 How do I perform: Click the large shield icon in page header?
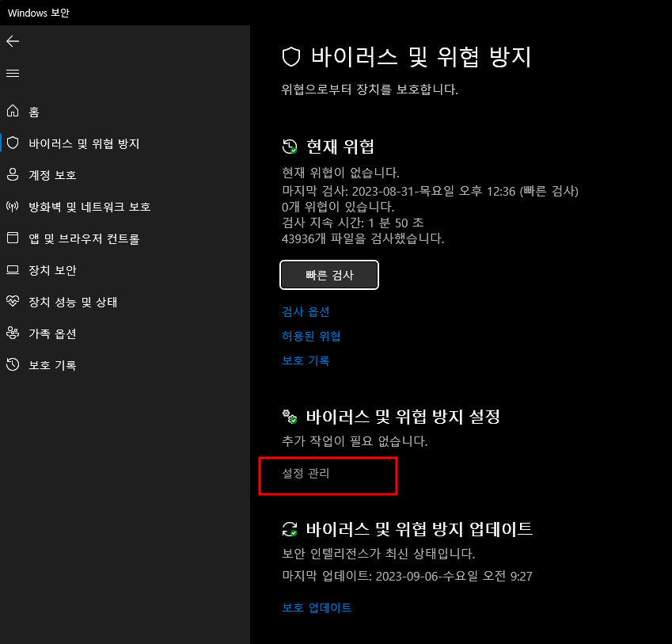(x=291, y=57)
